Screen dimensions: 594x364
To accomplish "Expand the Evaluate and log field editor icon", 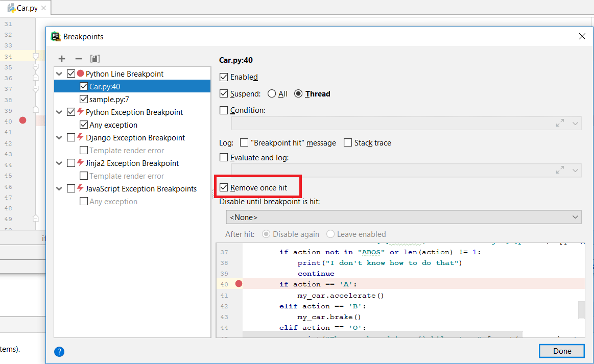I will (560, 170).
